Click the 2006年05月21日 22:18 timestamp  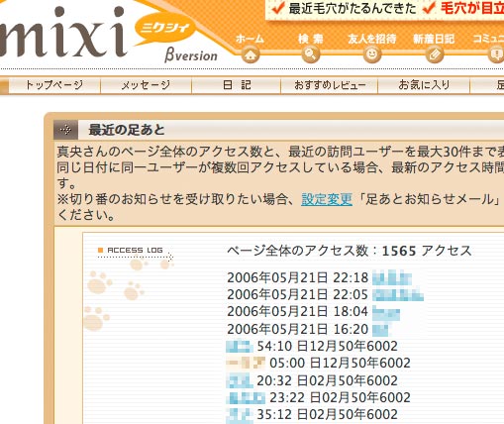(x=297, y=277)
